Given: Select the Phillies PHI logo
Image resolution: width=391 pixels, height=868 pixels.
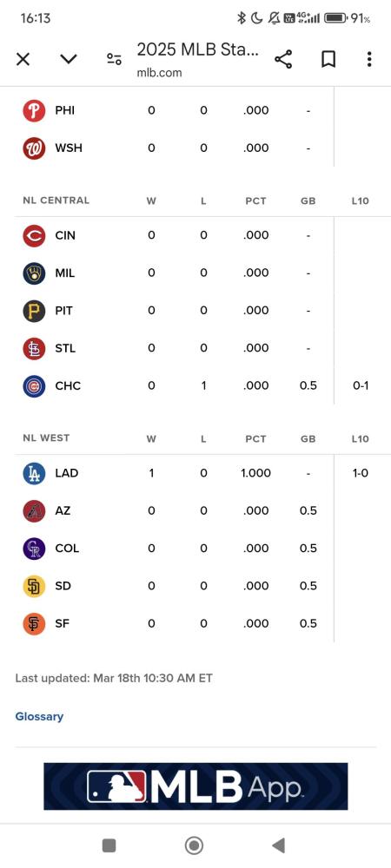Looking at the screenshot, I should pos(34,111).
